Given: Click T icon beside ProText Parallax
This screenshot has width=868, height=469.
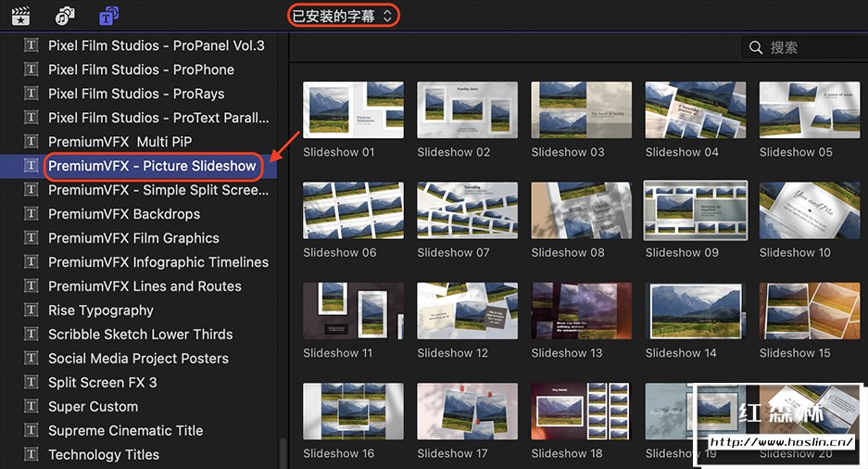Looking at the screenshot, I should [x=31, y=118].
